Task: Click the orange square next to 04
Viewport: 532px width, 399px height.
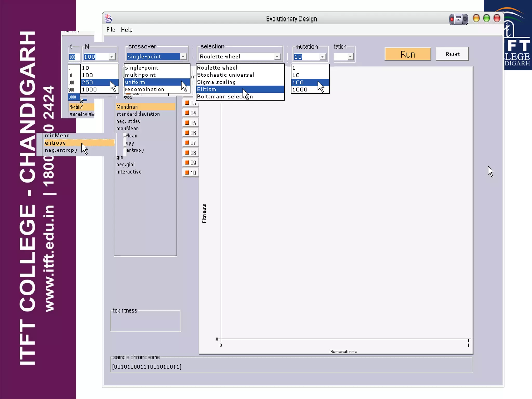Action: 187,113
